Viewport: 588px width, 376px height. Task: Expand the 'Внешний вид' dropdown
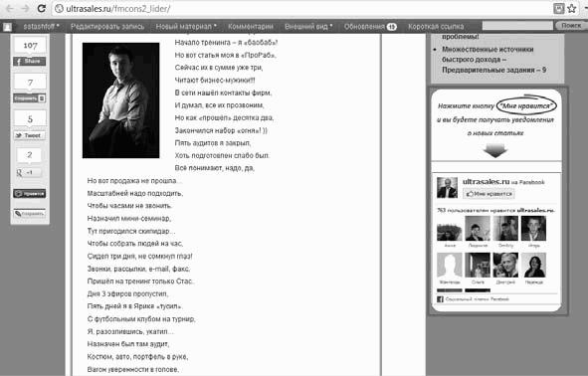click(308, 27)
